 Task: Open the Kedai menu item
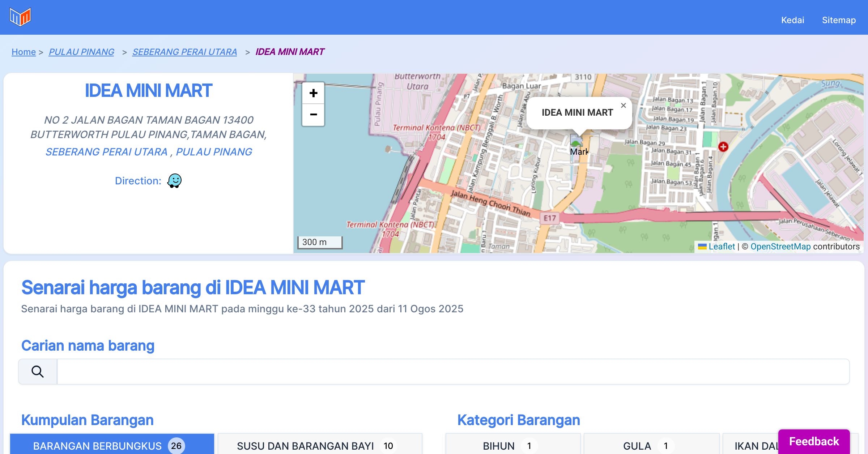pyautogui.click(x=792, y=20)
